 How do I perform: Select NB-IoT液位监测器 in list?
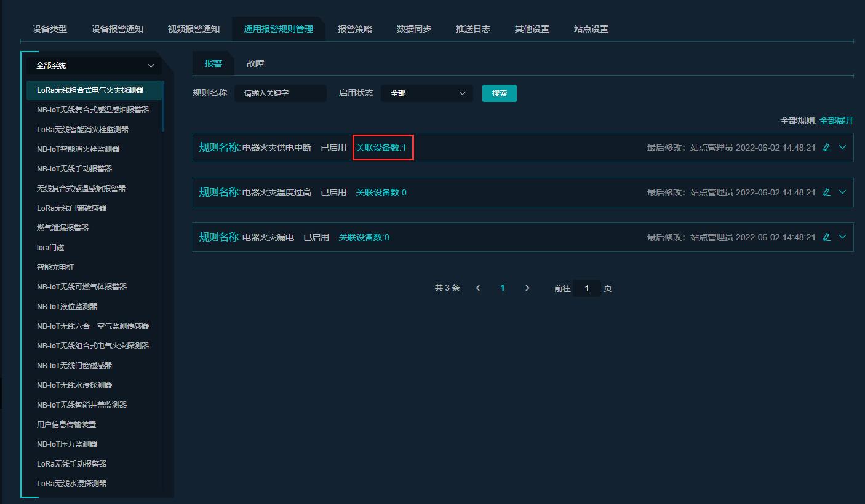[x=94, y=307]
